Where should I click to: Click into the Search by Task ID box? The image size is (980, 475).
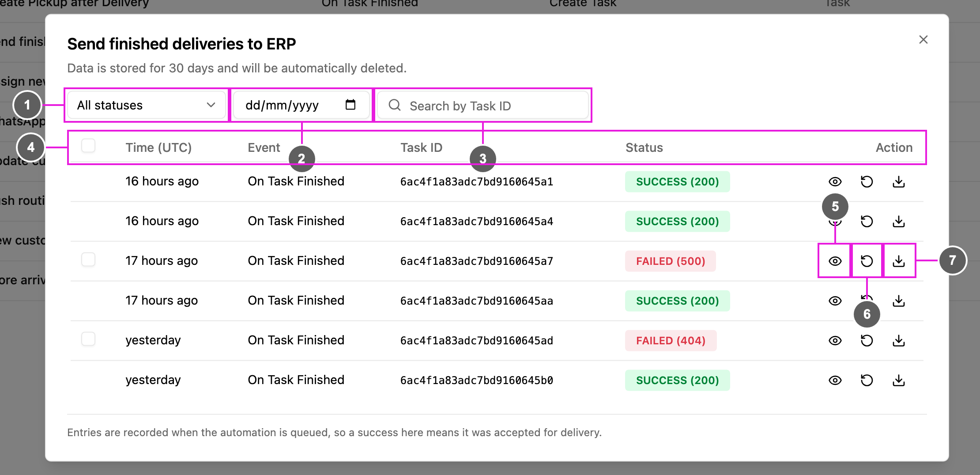(483, 106)
